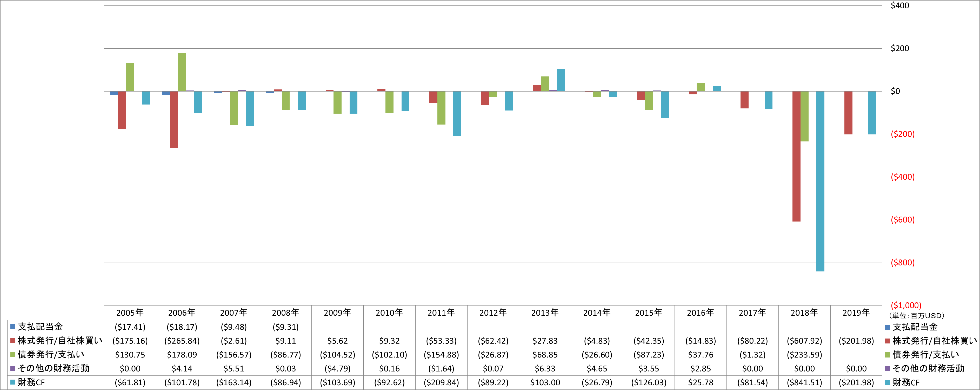Screen dimensions: 980x390
Task: Select the $9.11 cell for 2008年
Action: tap(286, 341)
